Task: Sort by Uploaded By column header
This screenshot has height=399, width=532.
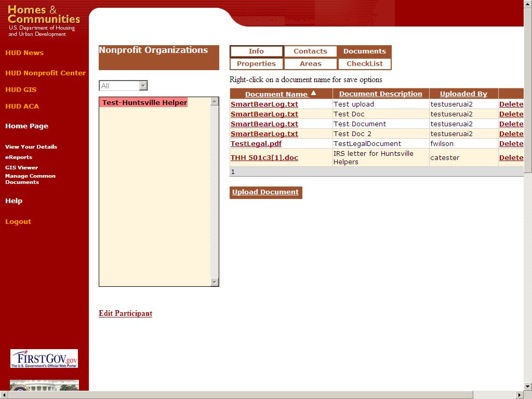Action: click(x=463, y=94)
